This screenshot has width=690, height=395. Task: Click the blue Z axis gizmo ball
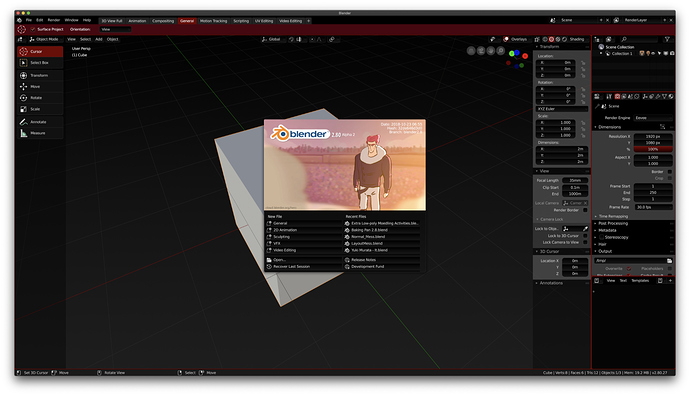click(517, 52)
